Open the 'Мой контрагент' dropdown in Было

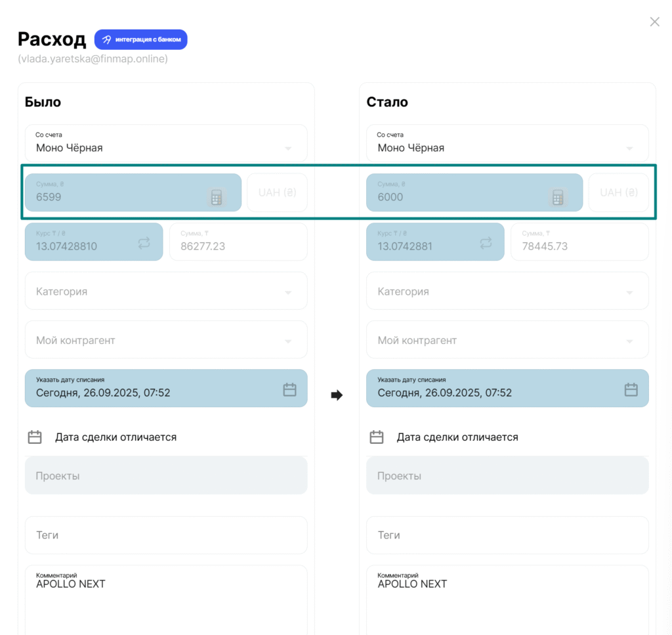click(288, 341)
